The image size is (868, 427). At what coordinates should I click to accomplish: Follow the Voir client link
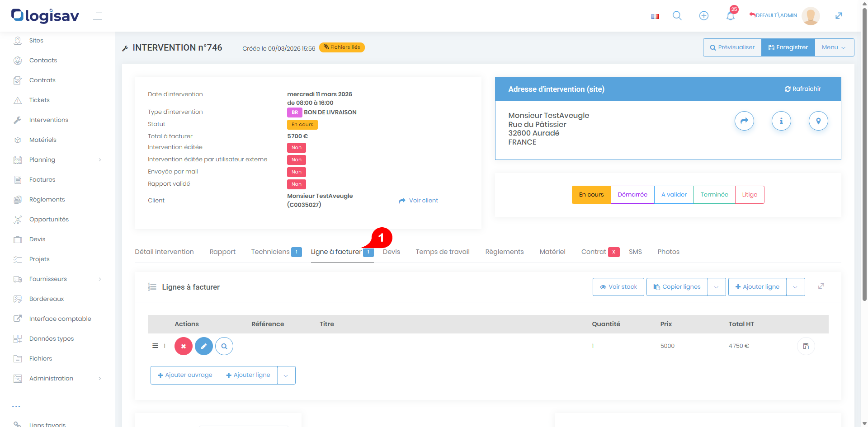pyautogui.click(x=419, y=201)
